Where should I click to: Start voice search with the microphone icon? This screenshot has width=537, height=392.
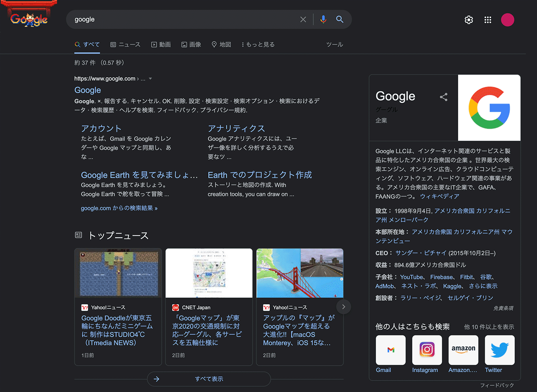pyautogui.click(x=323, y=19)
